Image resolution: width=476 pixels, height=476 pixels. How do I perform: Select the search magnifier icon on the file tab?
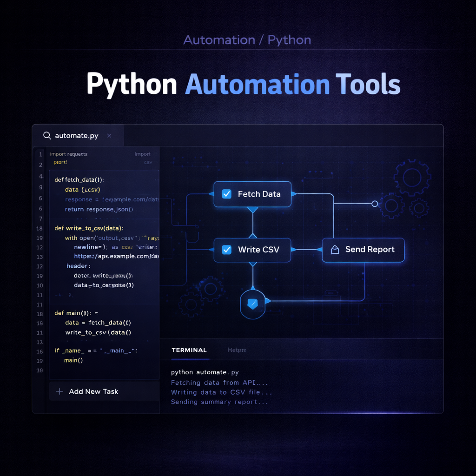(47, 135)
